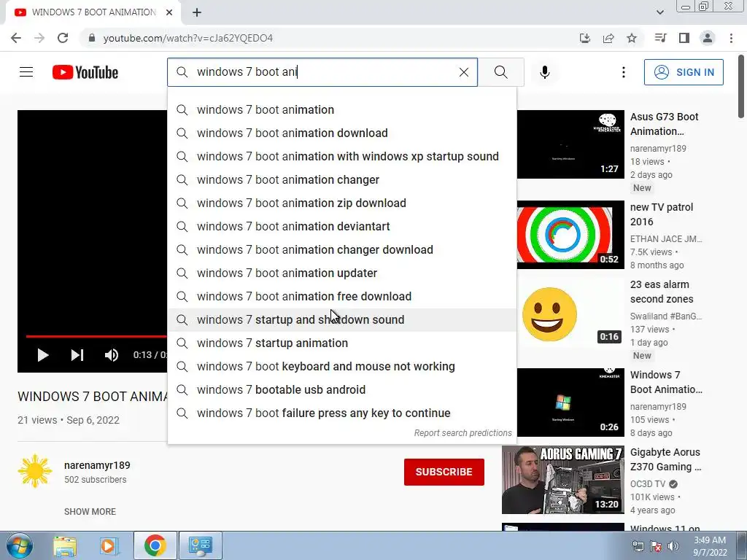Image resolution: width=747 pixels, height=560 pixels.
Task: Click Chrome icon in taskbar
Action: click(x=155, y=545)
